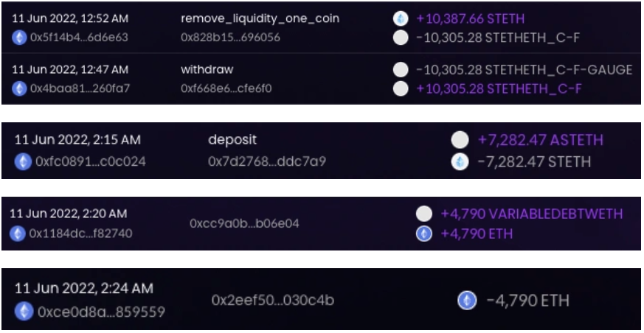Click the Ethereum icon beside address 0x4baa81...260fa7
This screenshot has height=333, width=644.
pyautogui.click(x=19, y=88)
